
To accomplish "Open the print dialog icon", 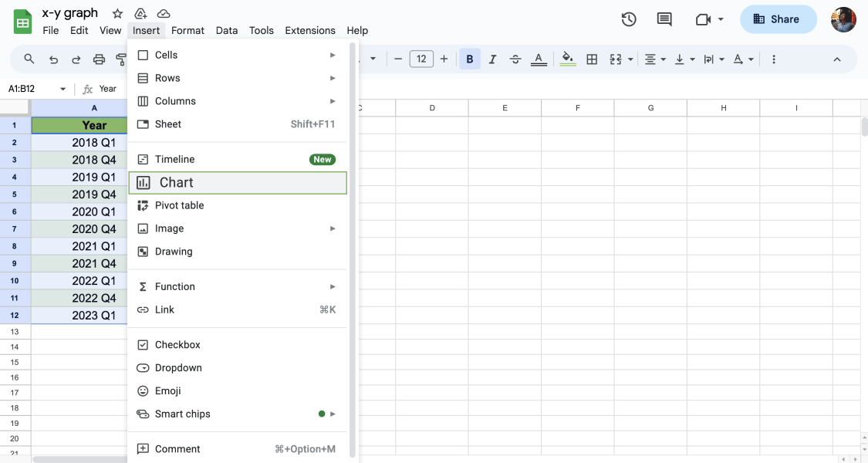I will pyautogui.click(x=99, y=59).
